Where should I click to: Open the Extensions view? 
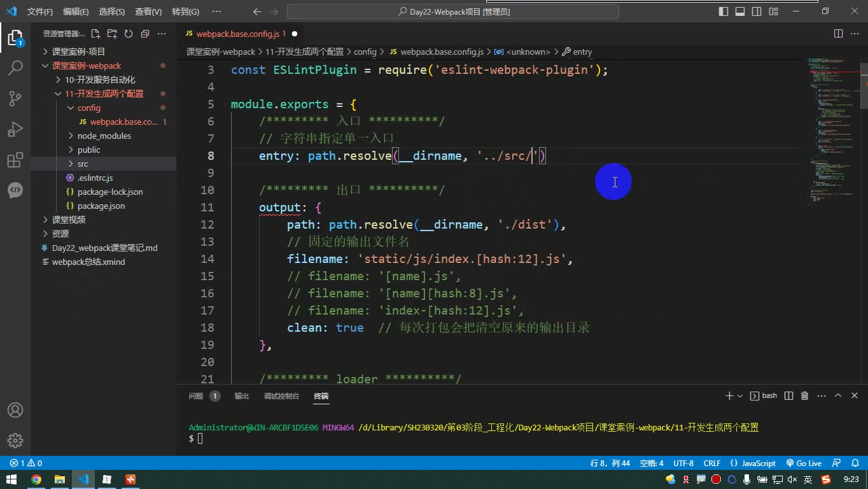tap(15, 160)
